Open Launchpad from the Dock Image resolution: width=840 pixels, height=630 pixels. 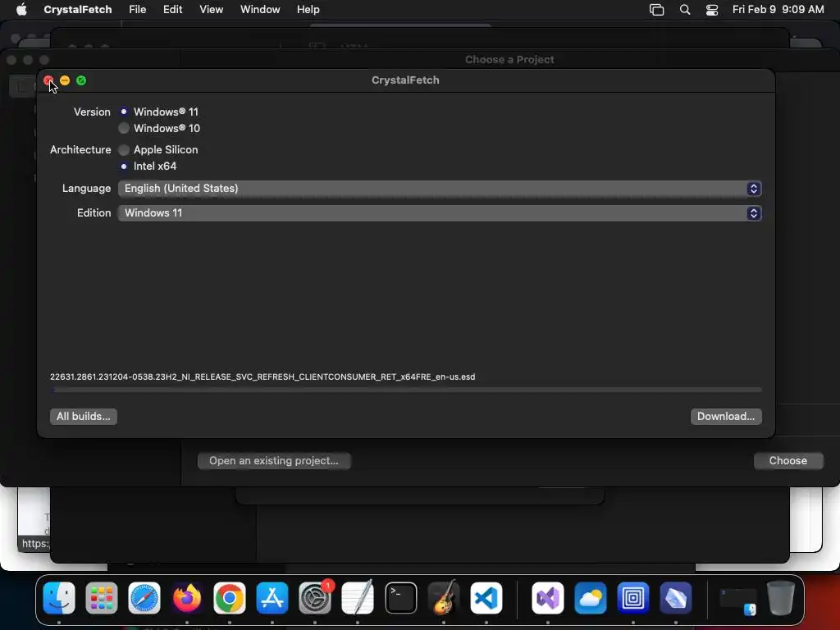click(102, 598)
